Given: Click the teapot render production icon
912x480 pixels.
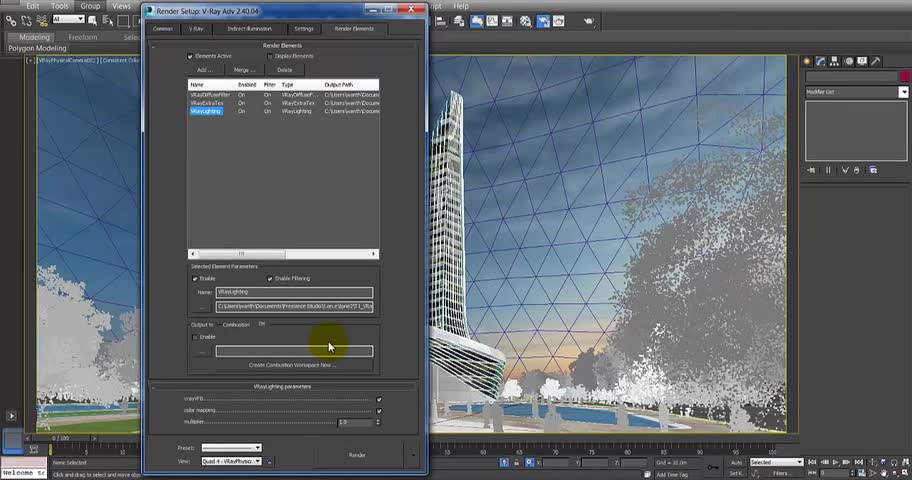Looking at the screenshot, I should (x=589, y=20).
